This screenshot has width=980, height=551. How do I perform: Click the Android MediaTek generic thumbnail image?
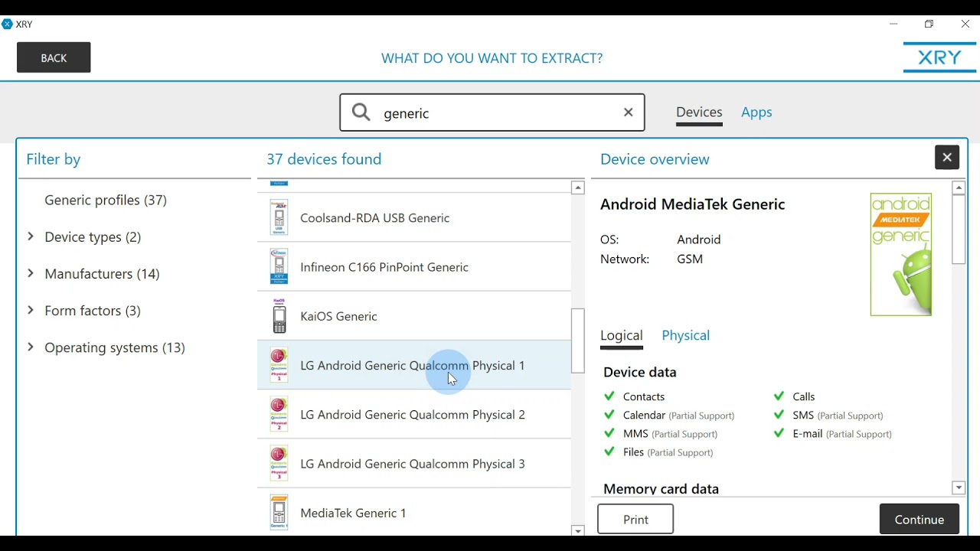pos(901,255)
